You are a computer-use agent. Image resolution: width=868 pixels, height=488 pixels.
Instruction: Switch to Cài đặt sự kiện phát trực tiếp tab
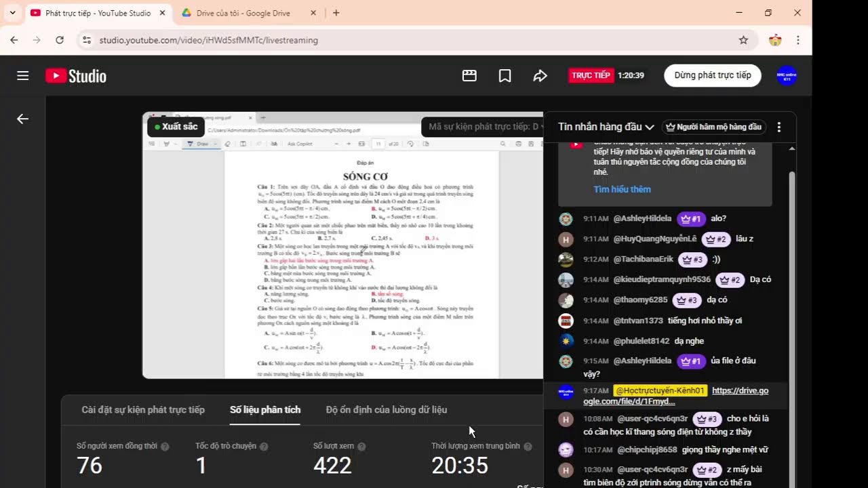(143, 410)
